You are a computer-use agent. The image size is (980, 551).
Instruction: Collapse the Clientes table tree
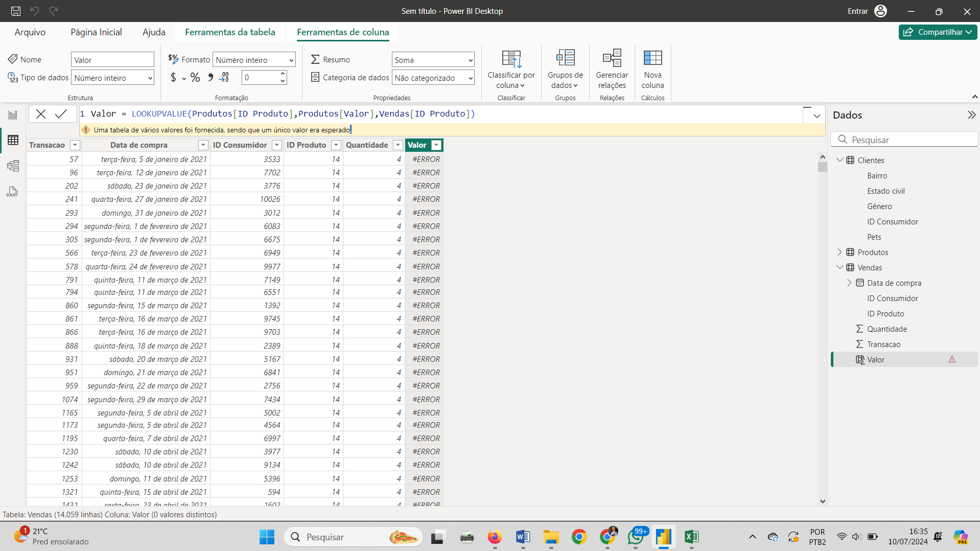(x=839, y=160)
